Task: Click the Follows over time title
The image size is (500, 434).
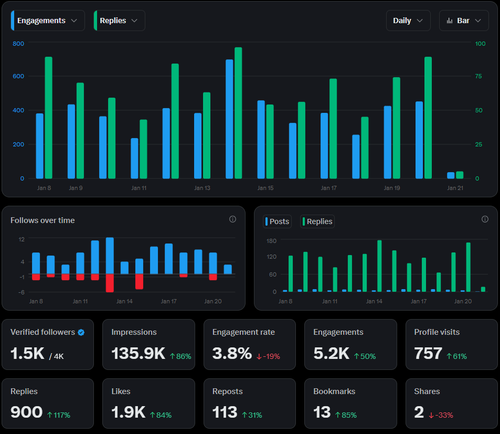Action: (x=42, y=220)
